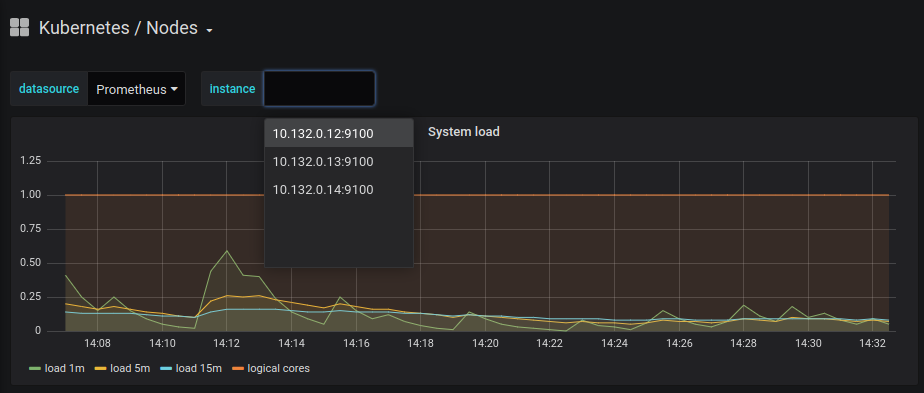Image resolution: width=924 pixels, height=393 pixels.
Task: Focus the instance search input field
Action: click(319, 89)
